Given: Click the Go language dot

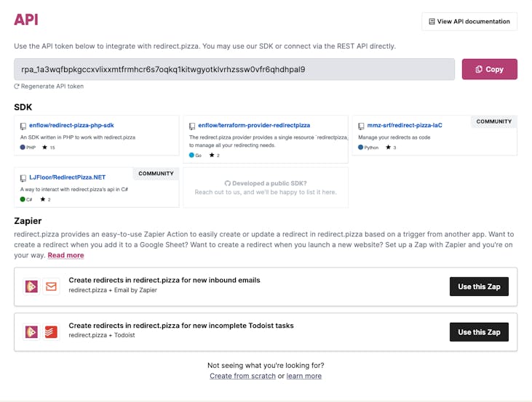Looking at the screenshot, I should [x=191, y=156].
